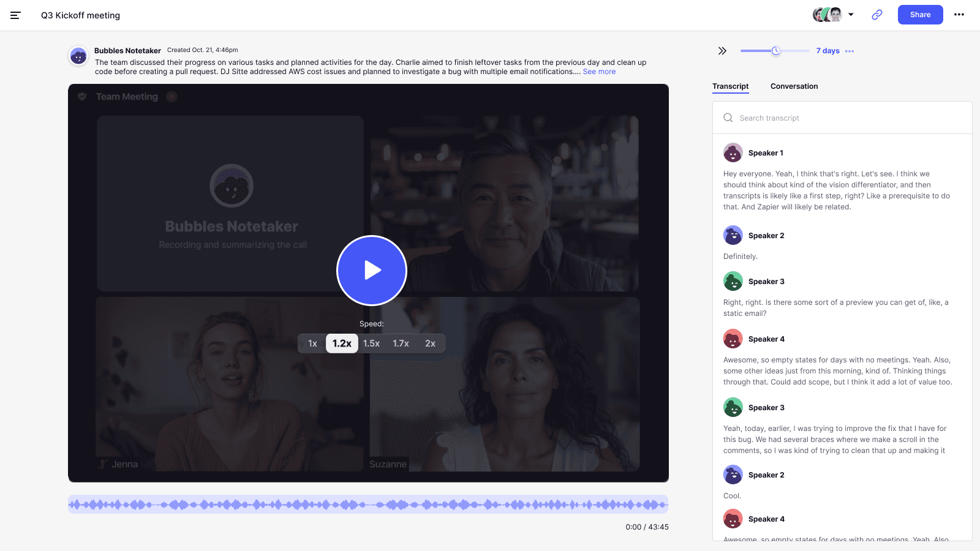
Task: Choose 1.5x playback speed
Action: click(371, 343)
